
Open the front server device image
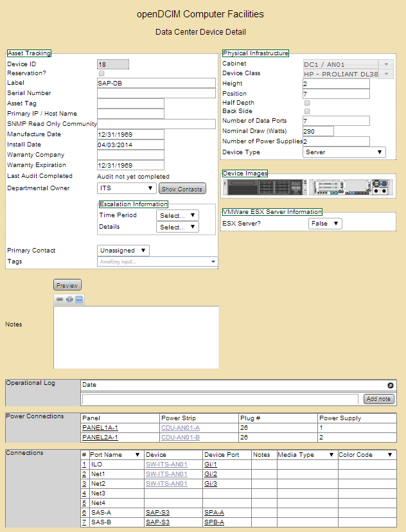265,187
